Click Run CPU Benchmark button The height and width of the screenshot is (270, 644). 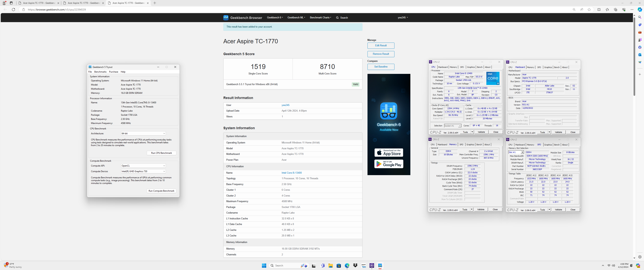click(x=162, y=153)
